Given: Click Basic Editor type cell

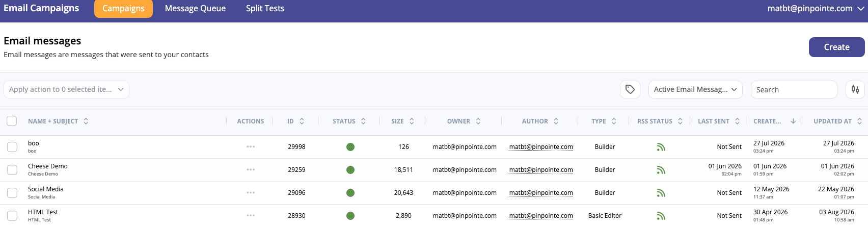Looking at the screenshot, I should [x=605, y=216].
